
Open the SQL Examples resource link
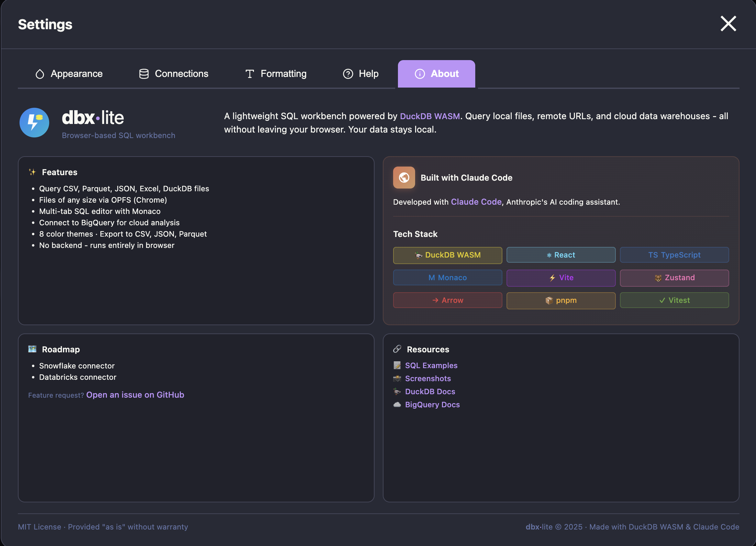431,365
